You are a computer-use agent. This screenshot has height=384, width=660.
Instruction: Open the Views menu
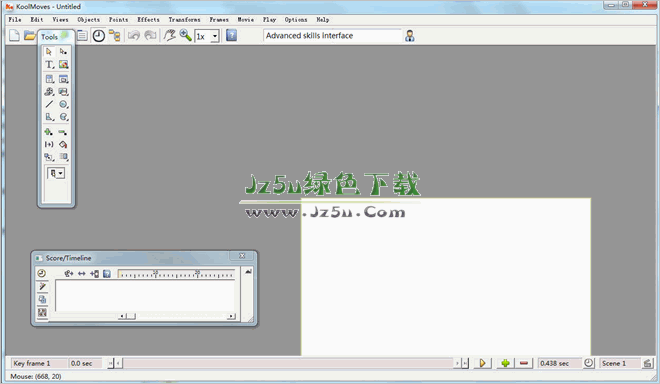click(x=60, y=20)
